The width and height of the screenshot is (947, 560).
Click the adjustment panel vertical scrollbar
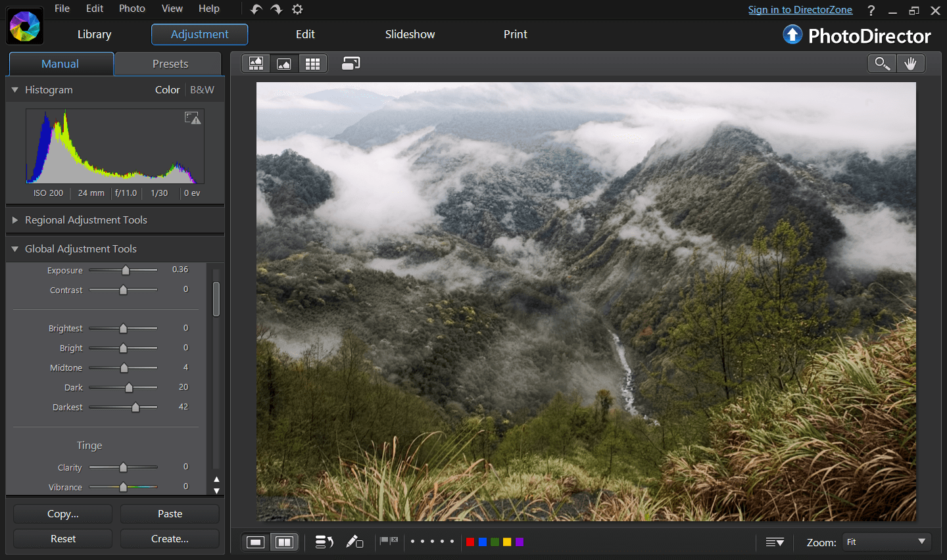tap(216, 299)
